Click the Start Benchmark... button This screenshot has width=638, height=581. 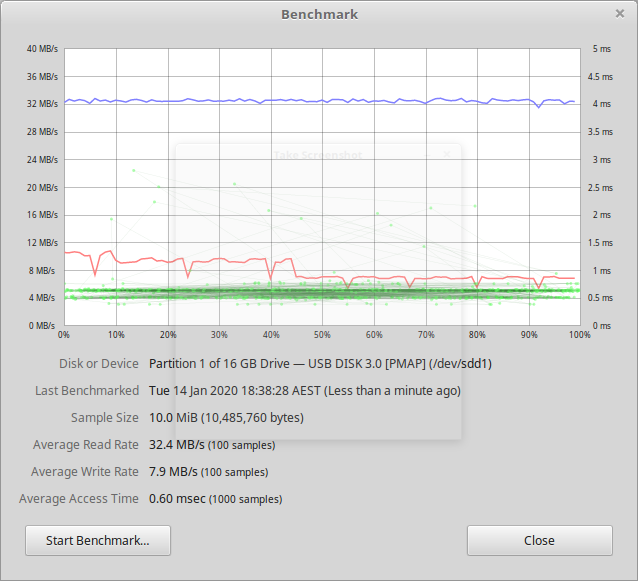point(98,540)
